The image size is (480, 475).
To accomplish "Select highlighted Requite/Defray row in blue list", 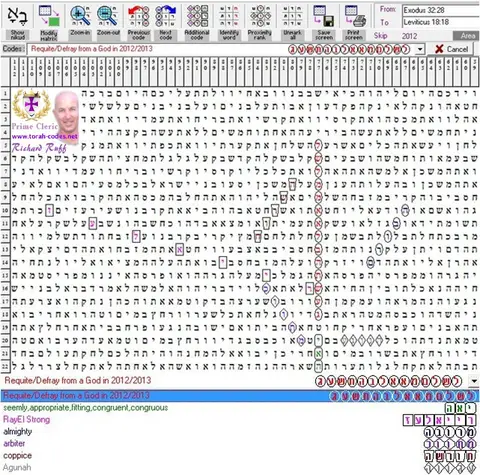I will 240,396.
